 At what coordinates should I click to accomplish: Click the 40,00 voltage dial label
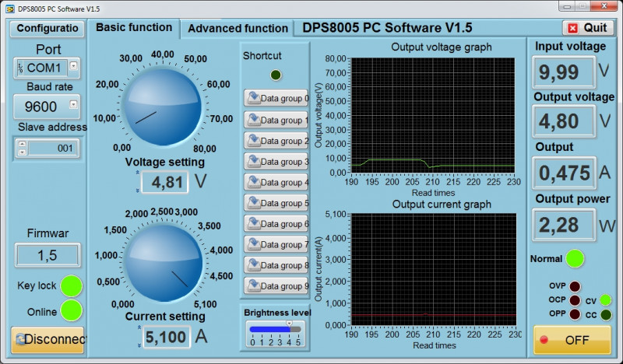pyautogui.click(x=163, y=54)
